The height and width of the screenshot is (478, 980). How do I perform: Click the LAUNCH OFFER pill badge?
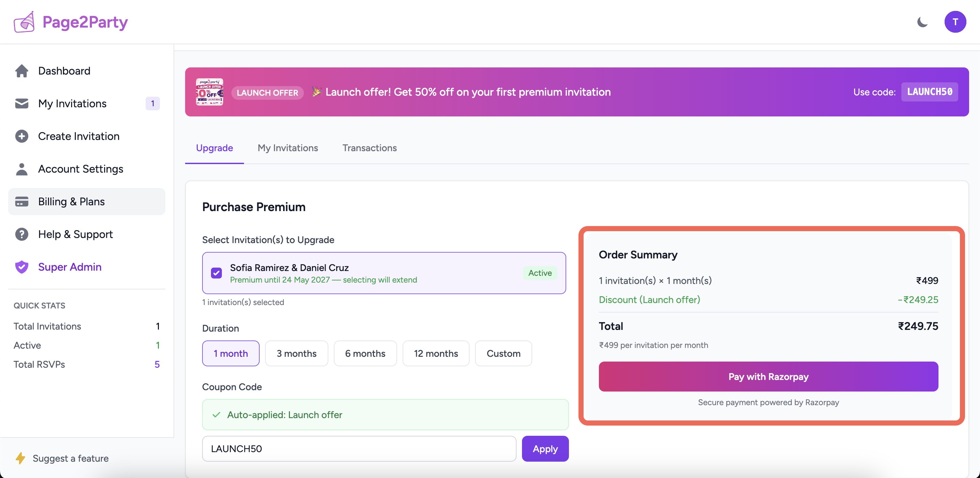pos(267,93)
